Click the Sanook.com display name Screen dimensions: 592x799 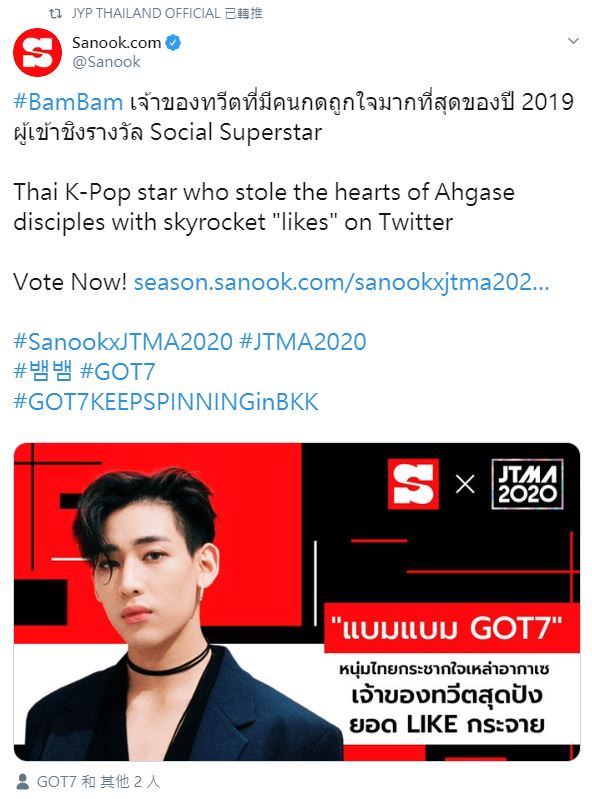[x=116, y=42]
